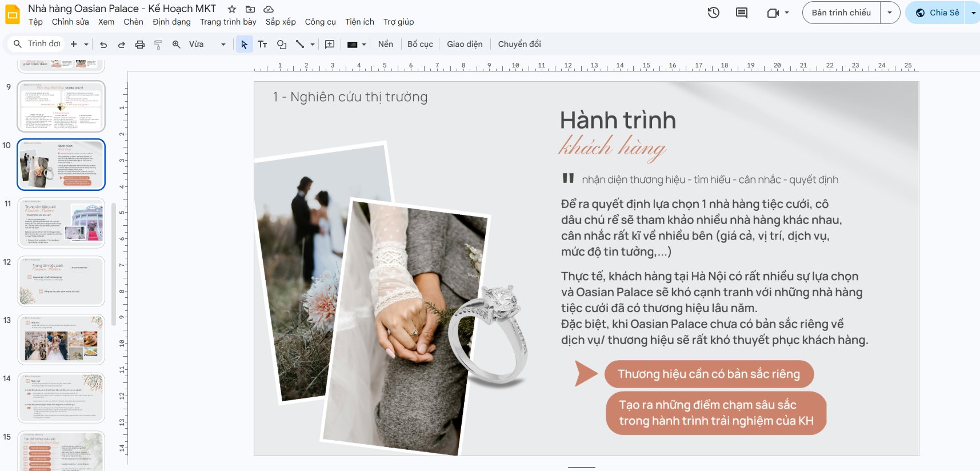980x471 pixels.
Task: Expand the line type dropdown arrow
Action: click(x=313, y=44)
